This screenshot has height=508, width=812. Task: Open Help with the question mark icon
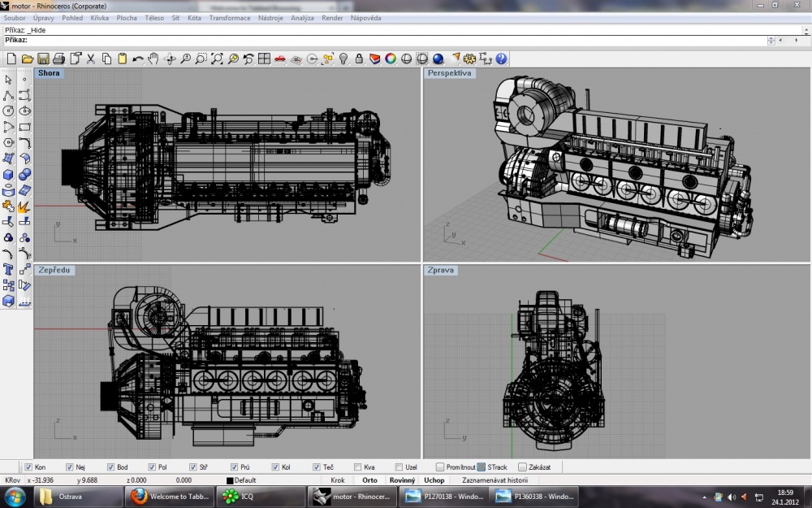tap(501, 59)
